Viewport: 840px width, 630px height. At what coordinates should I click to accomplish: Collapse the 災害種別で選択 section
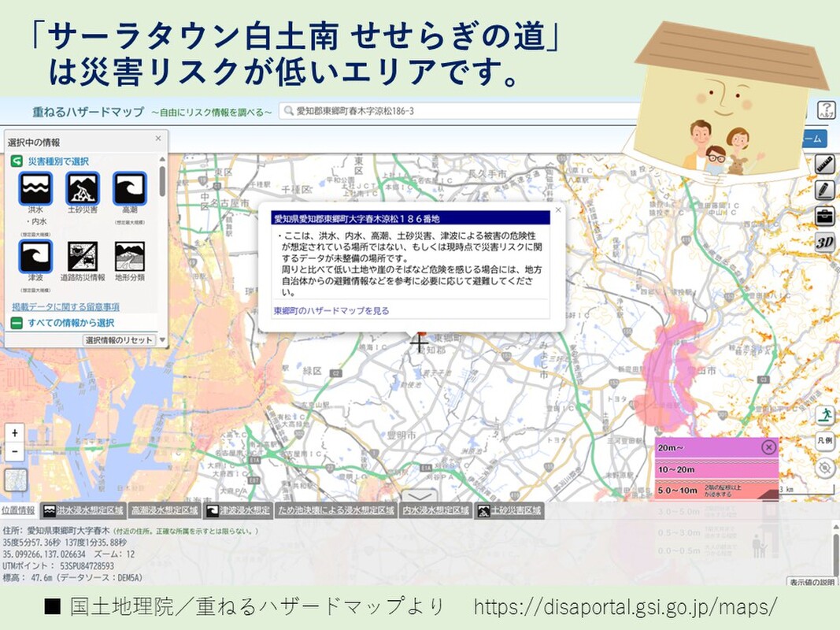[x=16, y=161]
